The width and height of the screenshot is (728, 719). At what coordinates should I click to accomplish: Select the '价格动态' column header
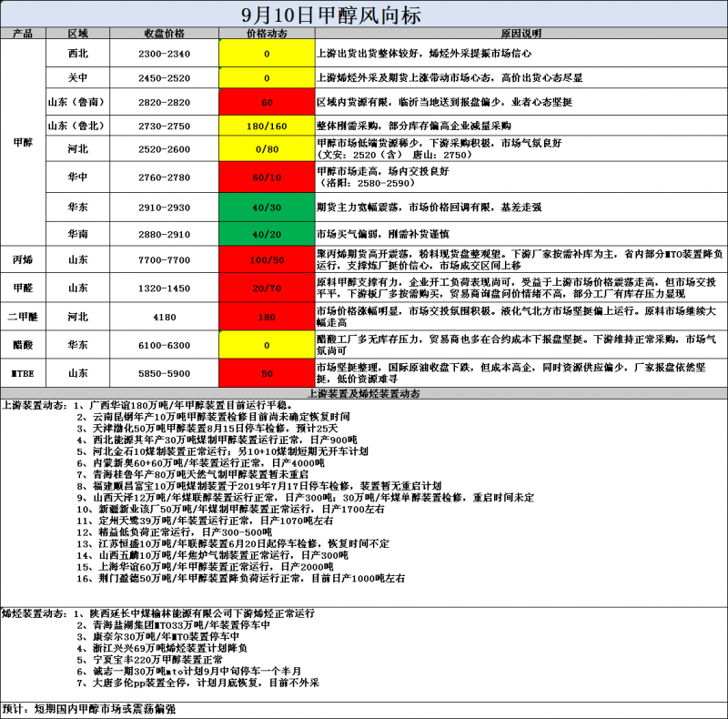pos(267,34)
